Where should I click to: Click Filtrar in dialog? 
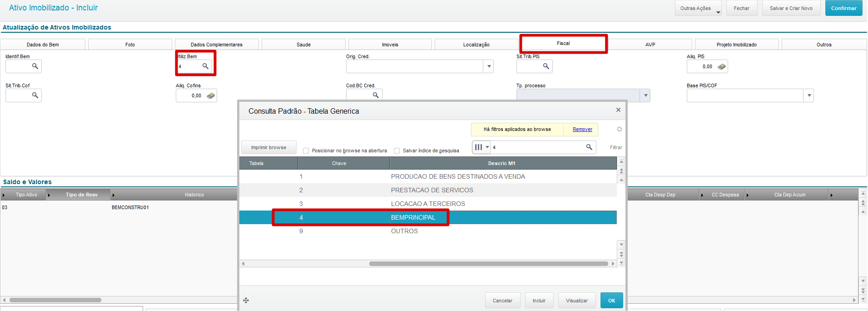coord(616,147)
